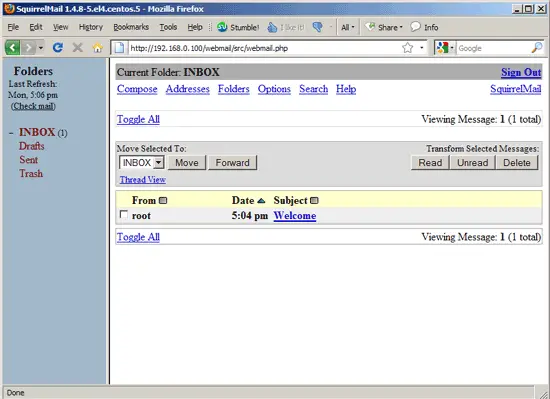Open the back/forward history dropdown arrow
The height and width of the screenshot is (399, 550).
(41, 48)
